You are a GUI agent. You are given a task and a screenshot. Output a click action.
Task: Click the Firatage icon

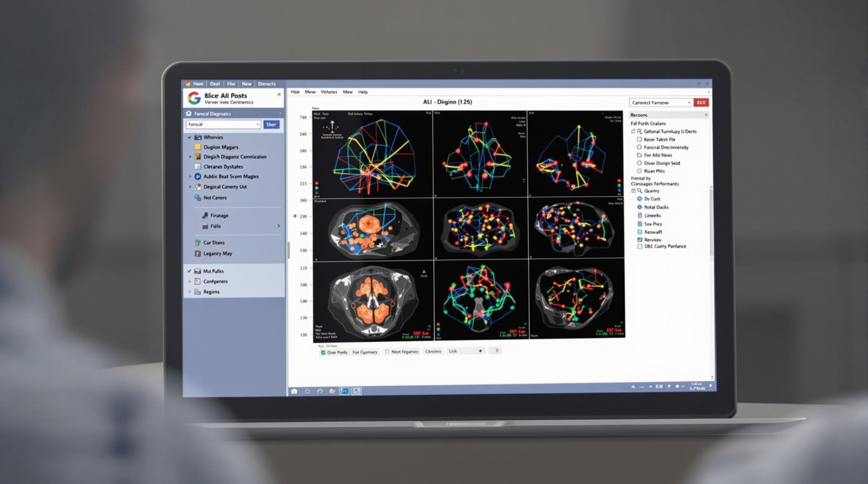coord(205,216)
